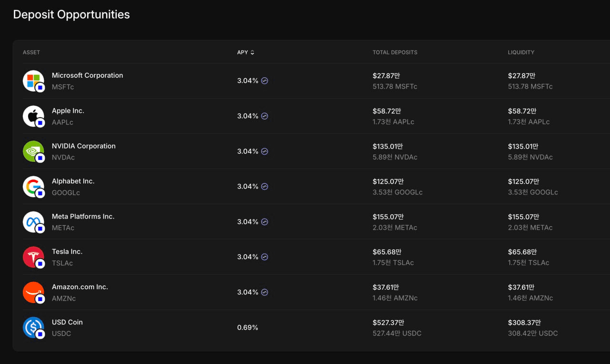Click the trend icon beside NVIDIA's APY
This screenshot has height=364, width=610.
[x=264, y=151]
